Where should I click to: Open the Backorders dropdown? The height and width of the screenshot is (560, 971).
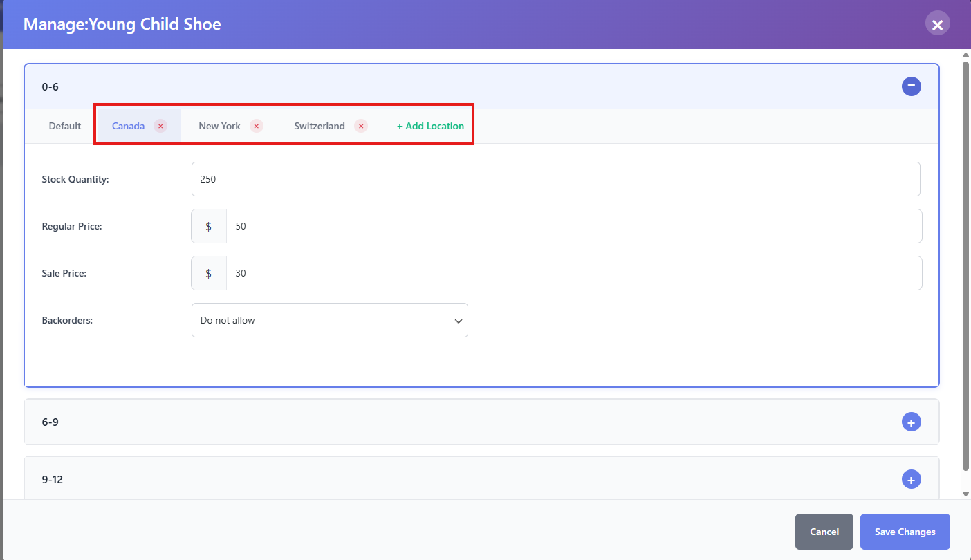329,320
